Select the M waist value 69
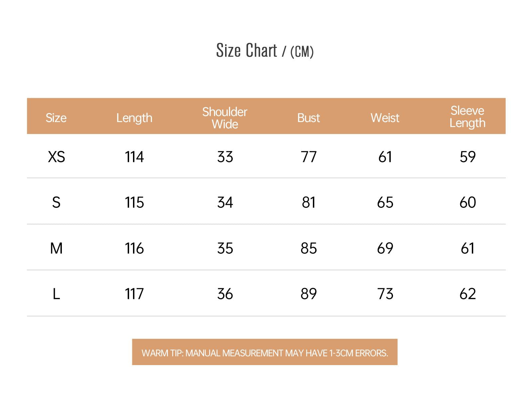The width and height of the screenshot is (532, 399). 385,248
